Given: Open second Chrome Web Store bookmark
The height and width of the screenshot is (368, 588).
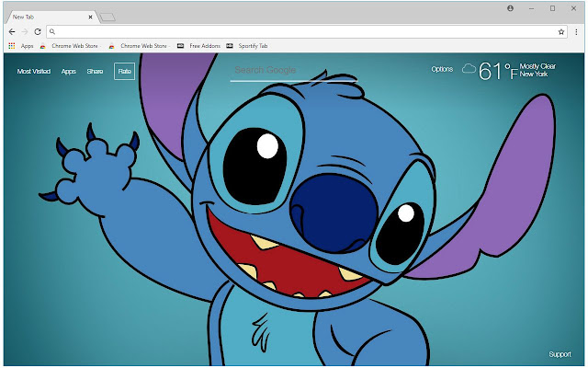Looking at the screenshot, I should tap(139, 46).
